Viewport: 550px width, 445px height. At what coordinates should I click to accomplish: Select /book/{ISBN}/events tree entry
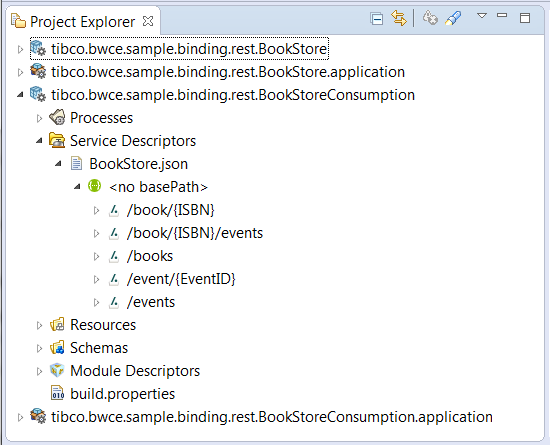tap(195, 233)
